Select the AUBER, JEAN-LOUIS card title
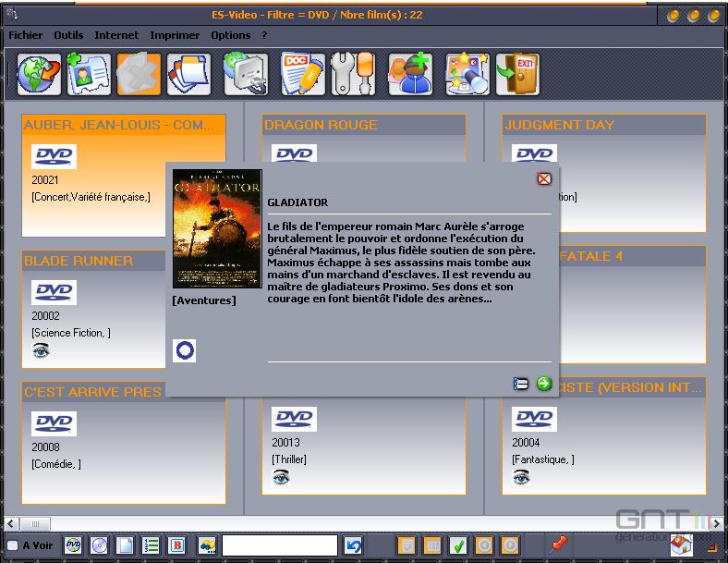728x563 pixels. [x=119, y=125]
